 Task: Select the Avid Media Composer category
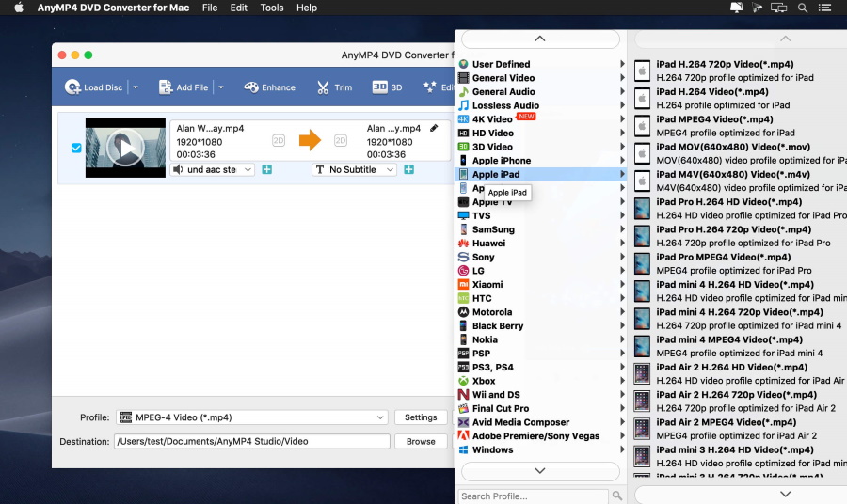click(x=541, y=422)
